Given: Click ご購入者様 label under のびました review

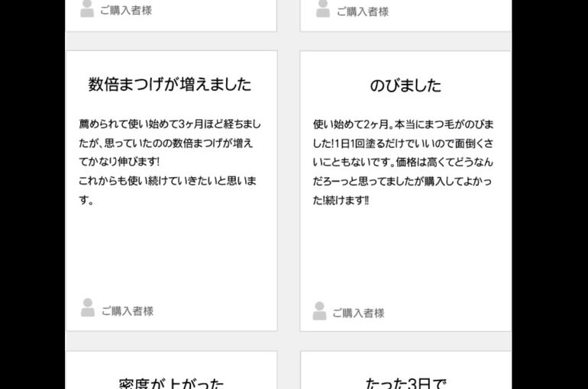Looking at the screenshot, I should pos(358,313).
